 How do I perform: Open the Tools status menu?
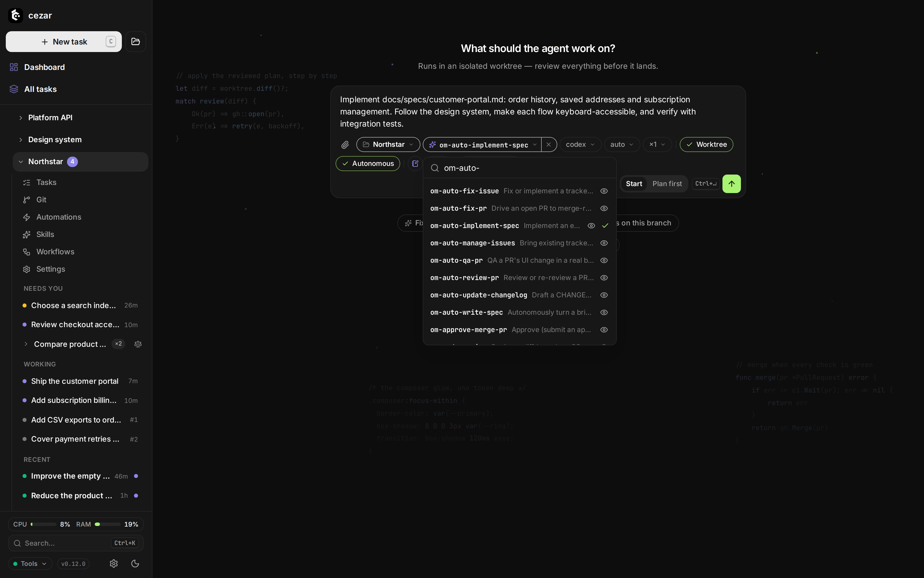coord(30,564)
